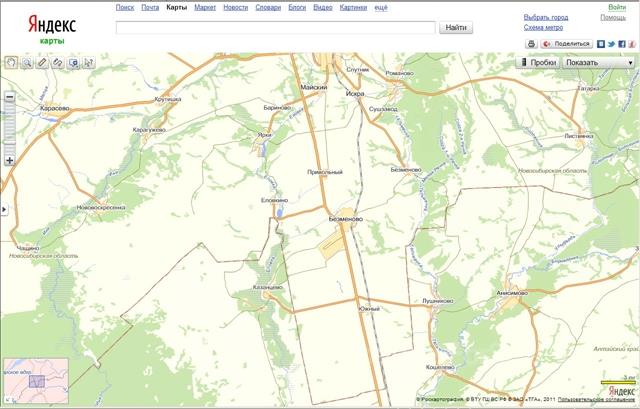This screenshot has width=640, height=409.
Task: Zoom in with the plus button
Action: 9,160
